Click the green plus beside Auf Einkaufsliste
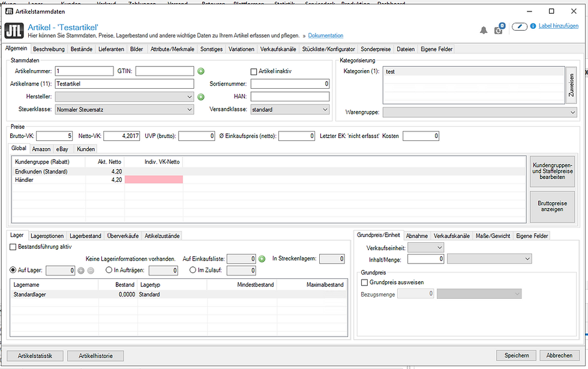Image resolution: width=588 pixels, height=369 pixels. click(x=262, y=259)
